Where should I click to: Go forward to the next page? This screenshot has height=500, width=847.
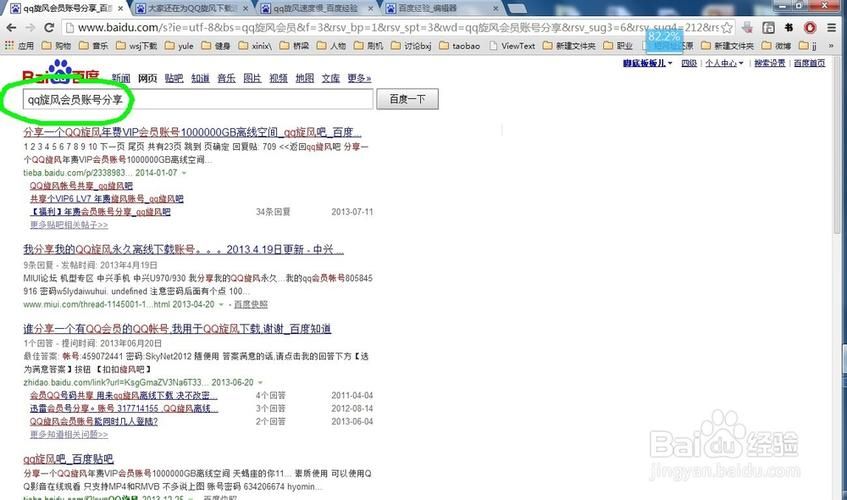click(30, 28)
